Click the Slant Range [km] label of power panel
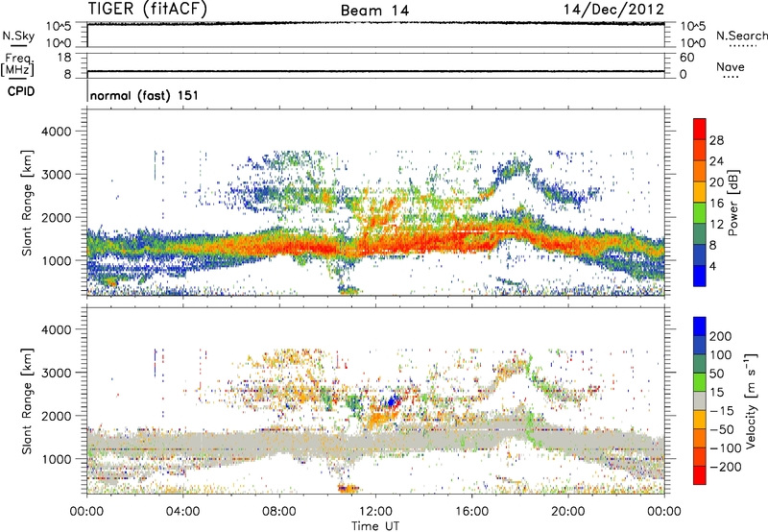 click(27, 203)
